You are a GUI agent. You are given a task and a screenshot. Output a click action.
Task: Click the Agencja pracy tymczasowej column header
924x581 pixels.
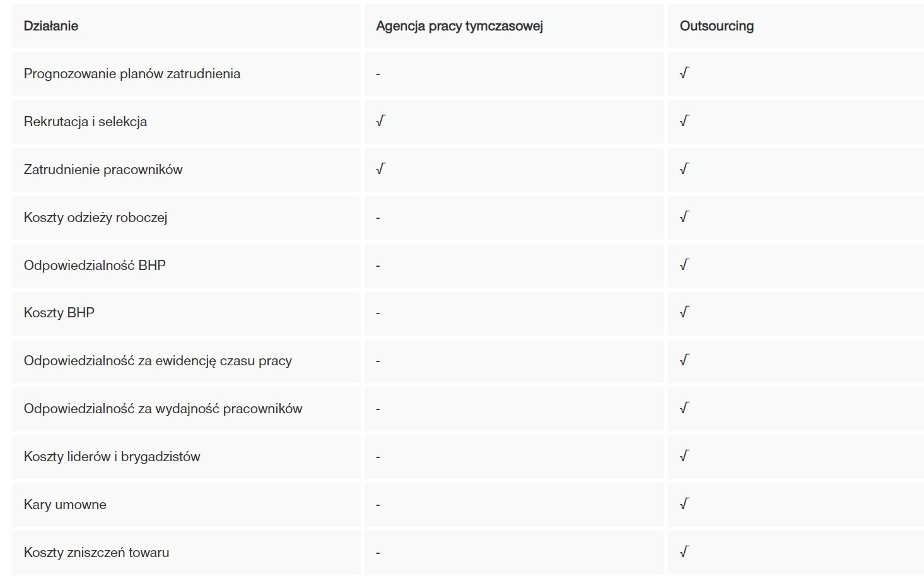[459, 26]
